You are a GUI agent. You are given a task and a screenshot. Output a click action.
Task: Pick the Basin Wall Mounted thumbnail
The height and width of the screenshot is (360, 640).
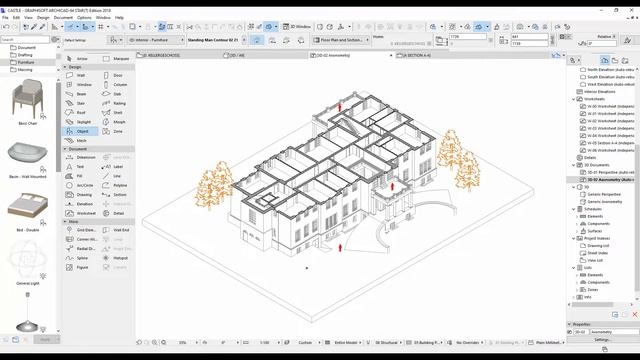click(x=27, y=152)
